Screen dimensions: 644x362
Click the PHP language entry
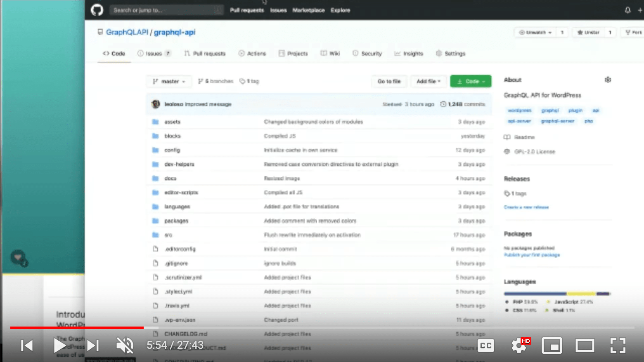click(x=522, y=302)
